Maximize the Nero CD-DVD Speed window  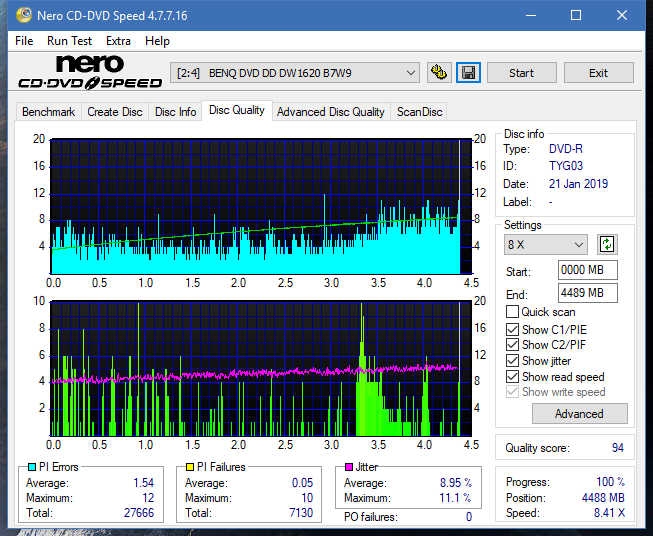[576, 15]
